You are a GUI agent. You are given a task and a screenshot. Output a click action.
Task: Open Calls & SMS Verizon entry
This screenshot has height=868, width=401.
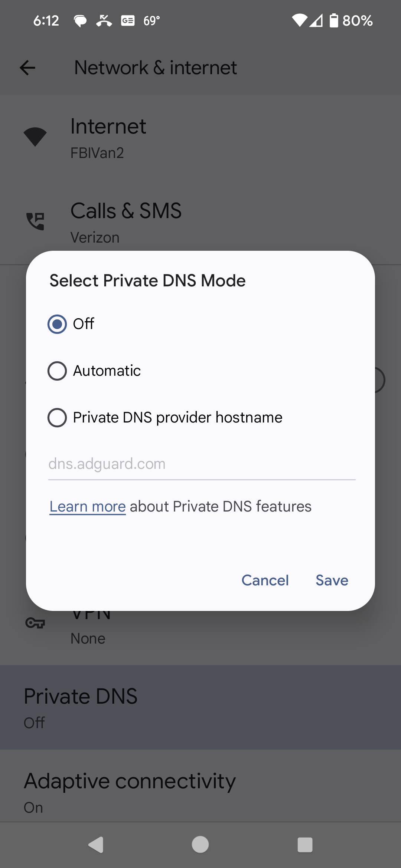point(200,222)
